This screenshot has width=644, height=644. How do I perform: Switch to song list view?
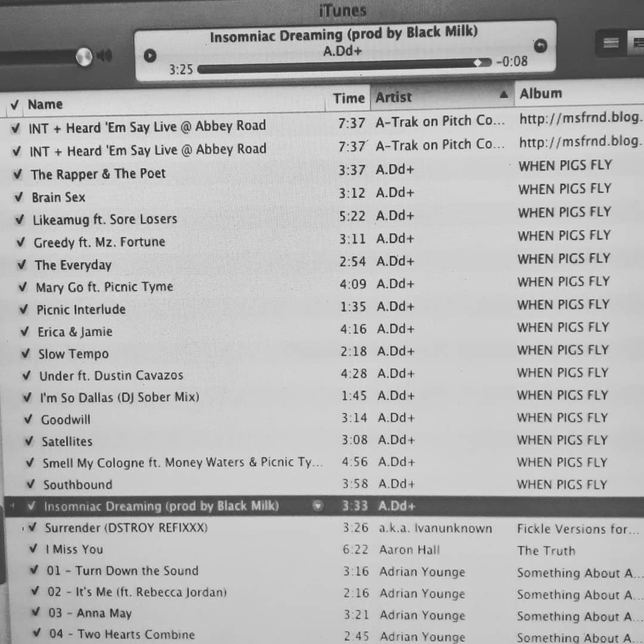tap(611, 44)
